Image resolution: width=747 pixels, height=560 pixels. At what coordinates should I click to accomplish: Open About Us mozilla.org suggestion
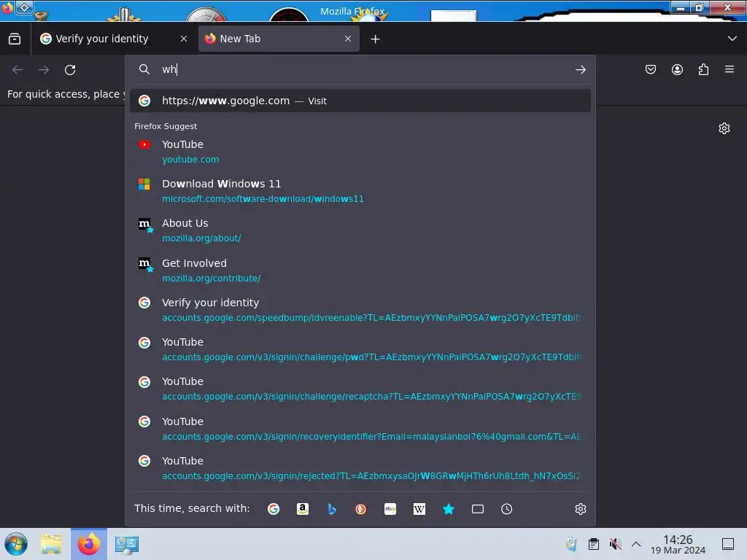coord(360,230)
